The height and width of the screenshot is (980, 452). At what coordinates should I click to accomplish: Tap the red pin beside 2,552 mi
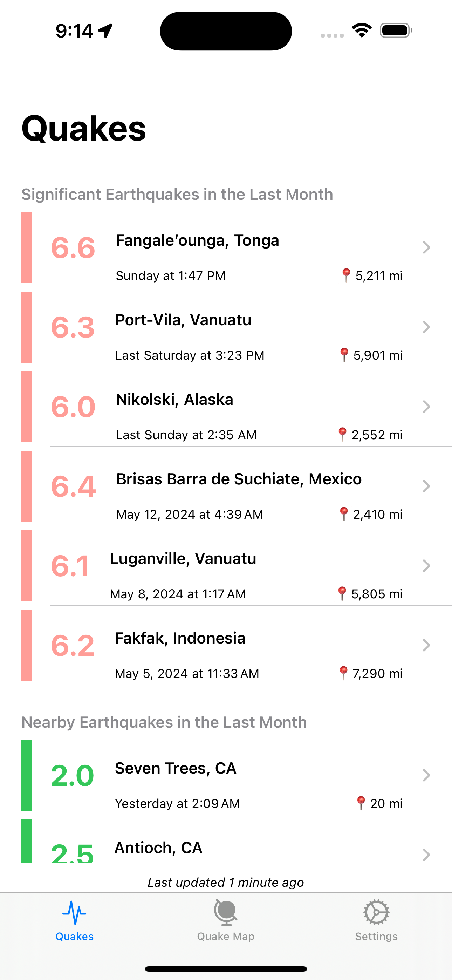click(x=342, y=434)
